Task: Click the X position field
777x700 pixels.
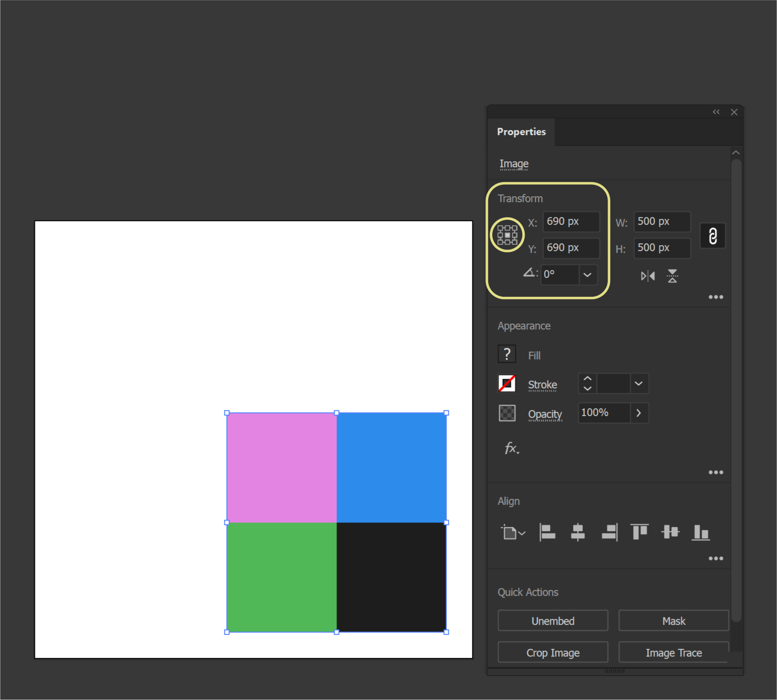Action: [x=571, y=222]
